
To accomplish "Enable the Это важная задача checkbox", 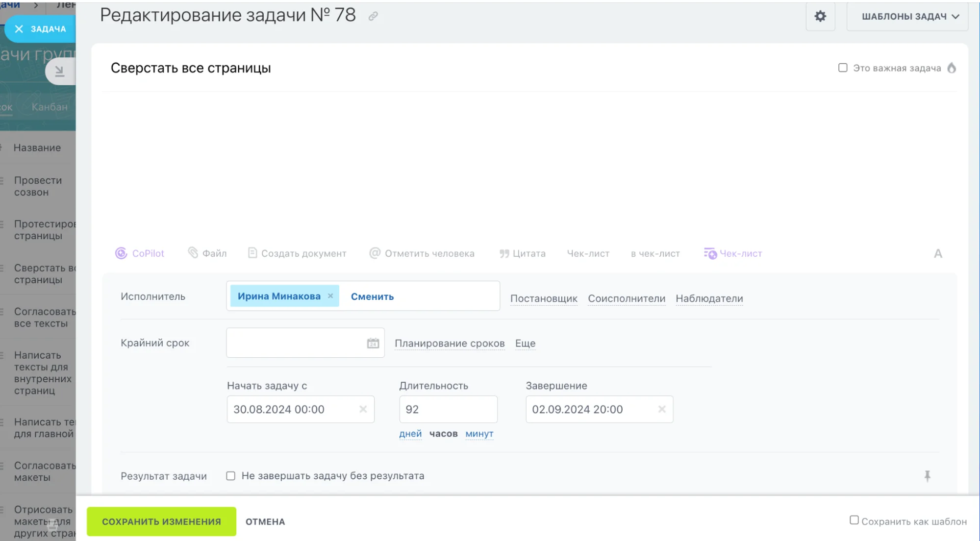I will pyautogui.click(x=842, y=67).
